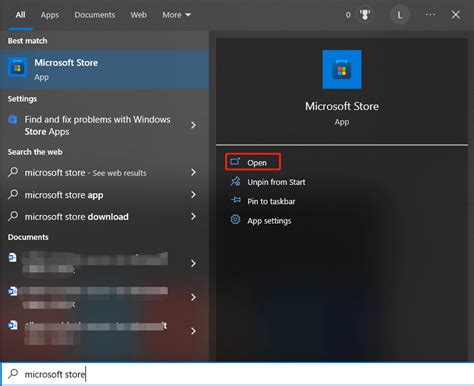Click the rewards trophy icon
The image size is (474, 386).
pos(365,15)
